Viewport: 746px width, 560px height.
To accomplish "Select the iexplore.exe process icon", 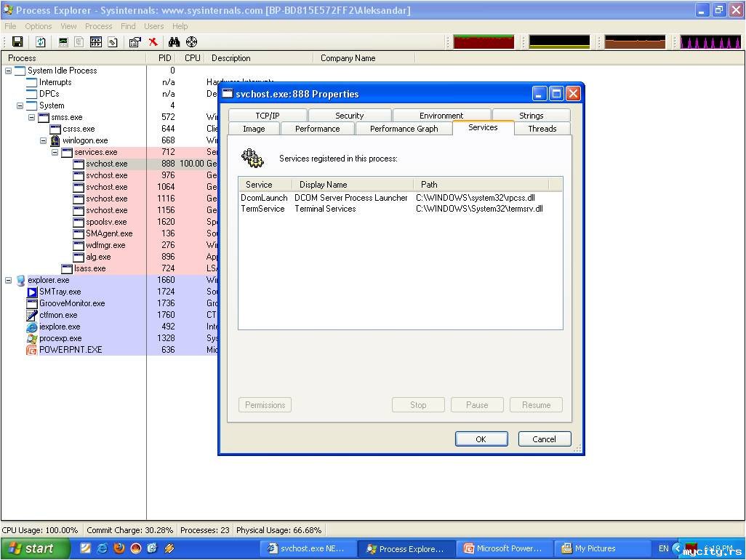I will pyautogui.click(x=32, y=327).
